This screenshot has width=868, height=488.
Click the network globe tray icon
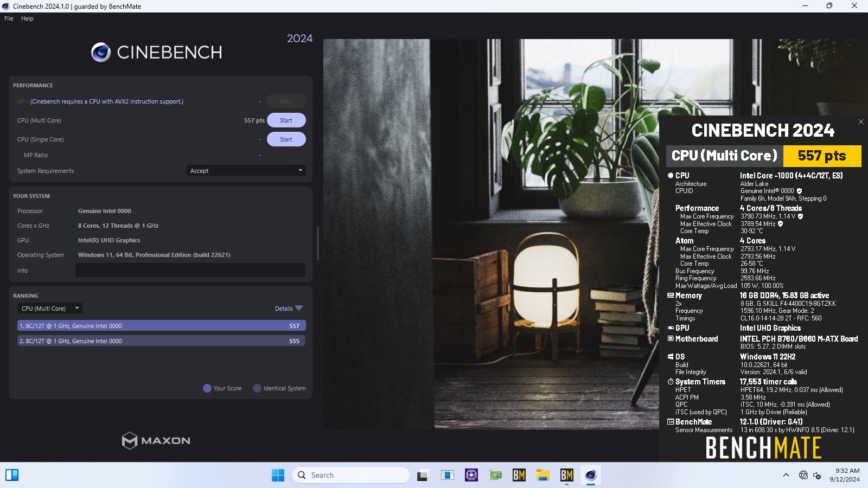pyautogui.click(x=803, y=475)
